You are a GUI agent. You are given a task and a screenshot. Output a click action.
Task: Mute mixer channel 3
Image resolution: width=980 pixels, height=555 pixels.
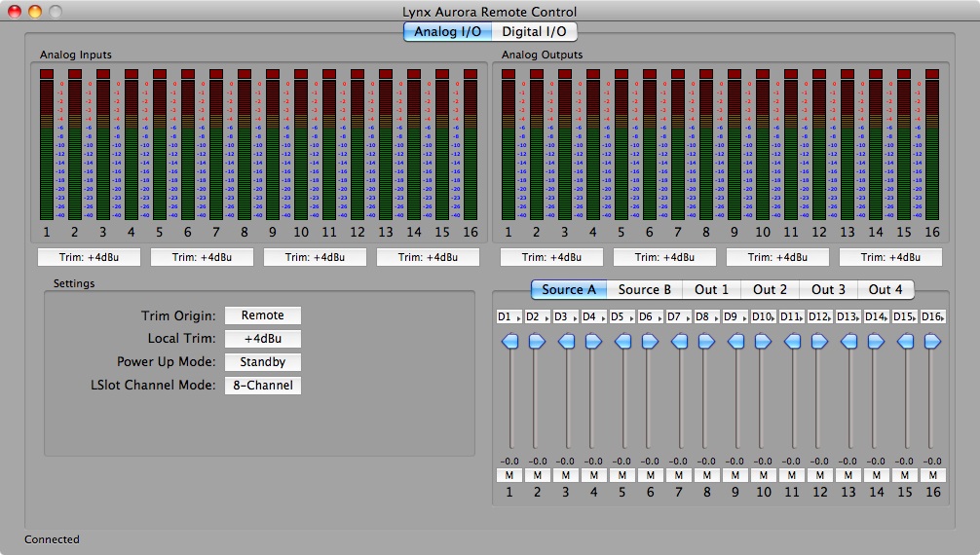click(566, 475)
